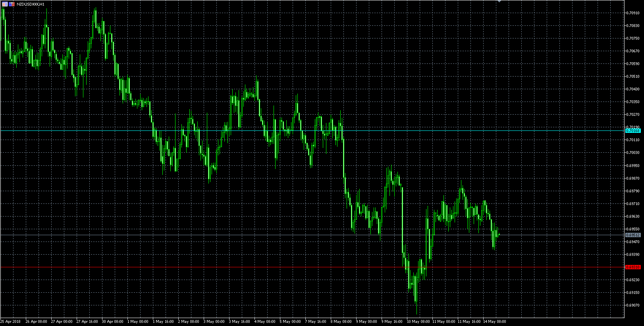The height and width of the screenshot is (326, 644).
Task: Click the 0.70030 price axis label
Action: pyautogui.click(x=633, y=153)
